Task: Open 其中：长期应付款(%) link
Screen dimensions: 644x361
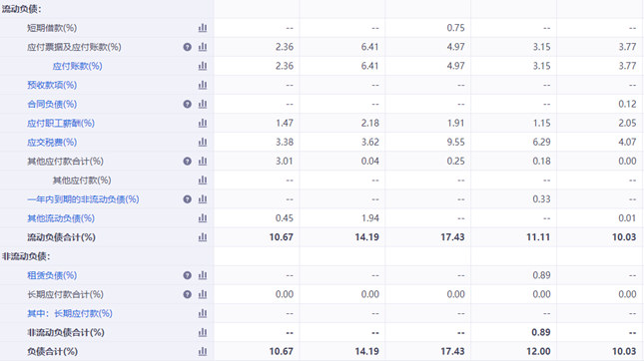Action: pyautogui.click(x=70, y=313)
